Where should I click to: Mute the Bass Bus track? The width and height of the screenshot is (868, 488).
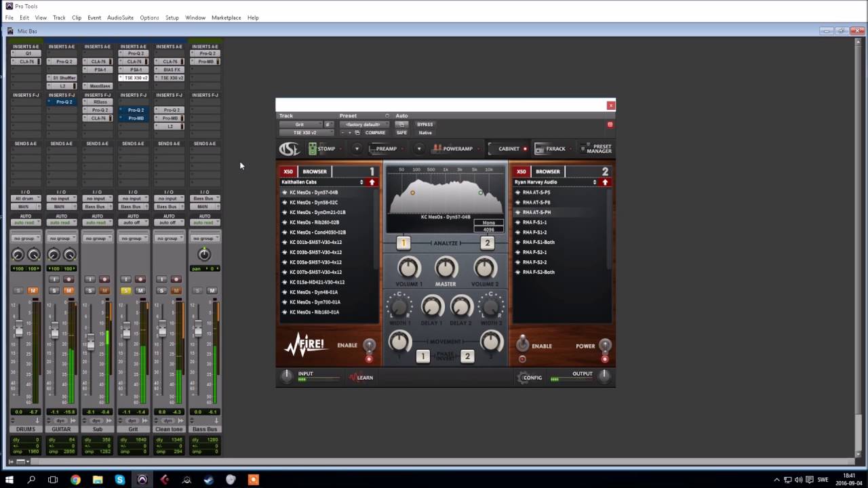point(212,291)
